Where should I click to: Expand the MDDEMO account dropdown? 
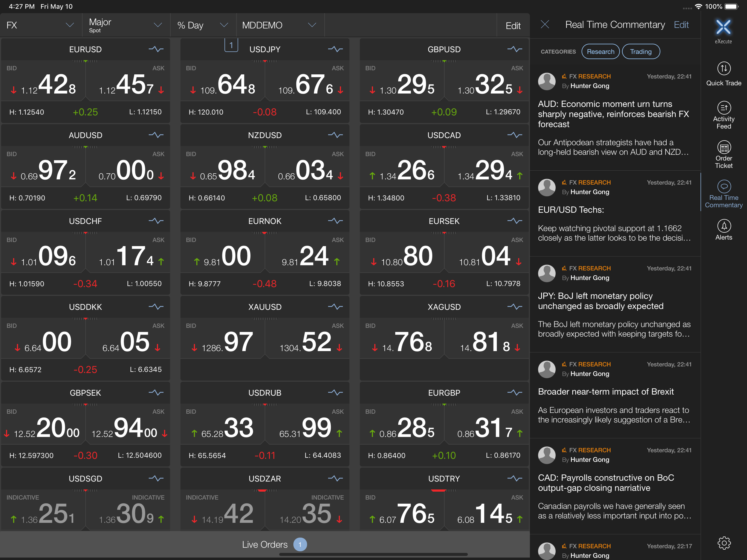(280, 25)
